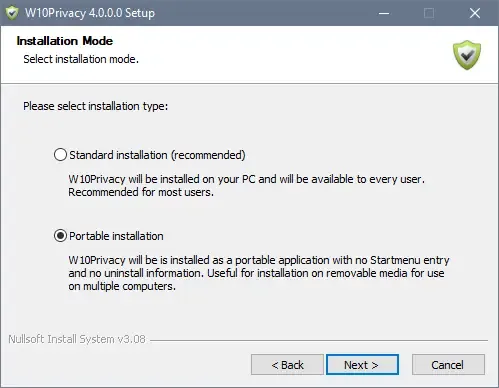499x388 pixels.
Task: Select the Portable installation radio button
Action: (x=60, y=236)
